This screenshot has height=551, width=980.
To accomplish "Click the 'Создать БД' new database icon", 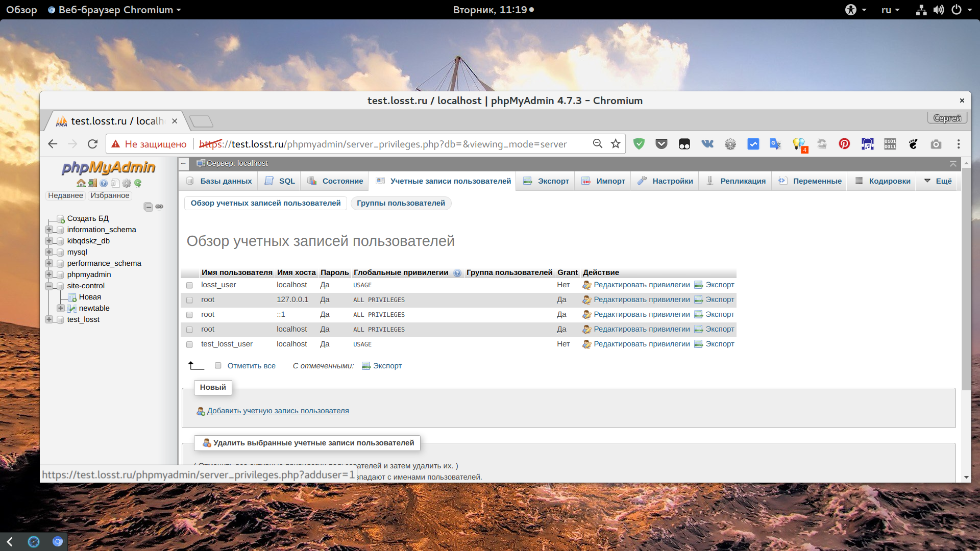I will [60, 219].
